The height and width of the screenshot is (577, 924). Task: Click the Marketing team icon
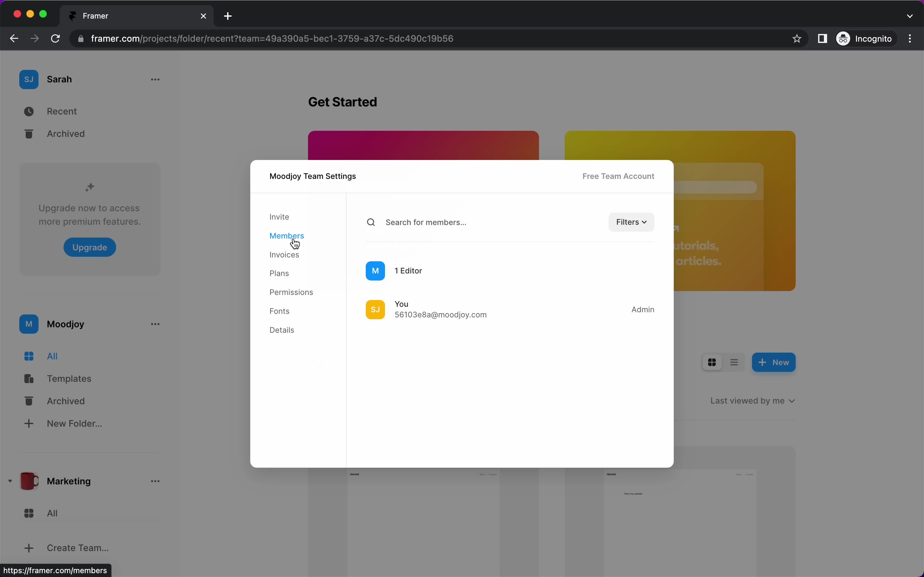pyautogui.click(x=29, y=481)
